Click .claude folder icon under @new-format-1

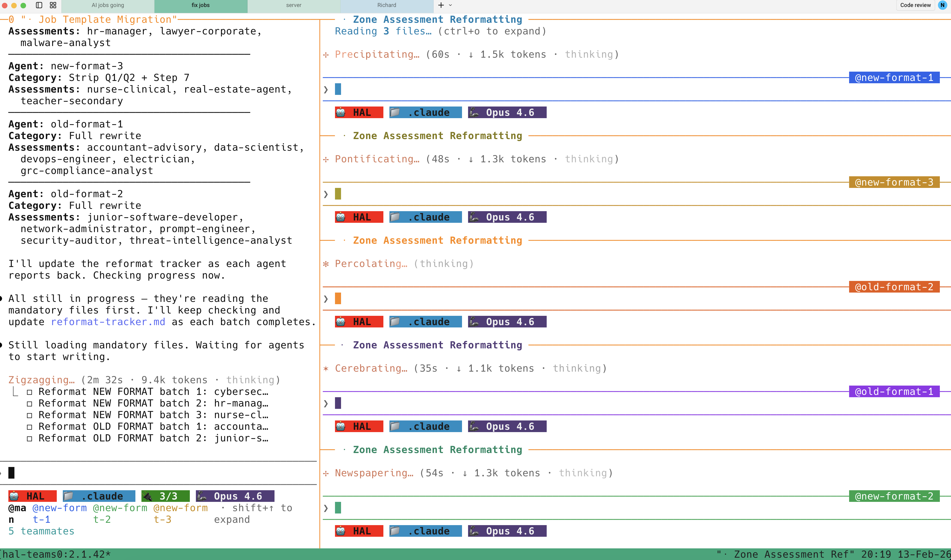click(x=395, y=113)
